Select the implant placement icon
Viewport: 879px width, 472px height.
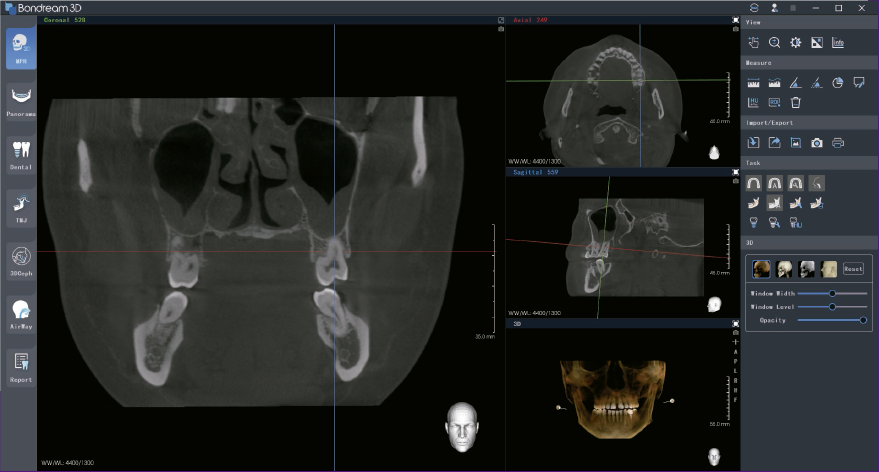tap(753, 223)
